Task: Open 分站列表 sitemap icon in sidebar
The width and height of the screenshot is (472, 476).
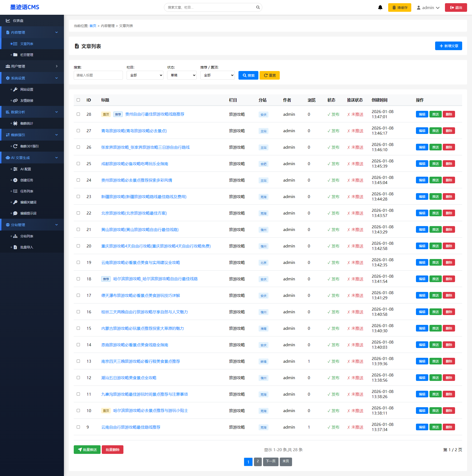Action: pos(15,236)
